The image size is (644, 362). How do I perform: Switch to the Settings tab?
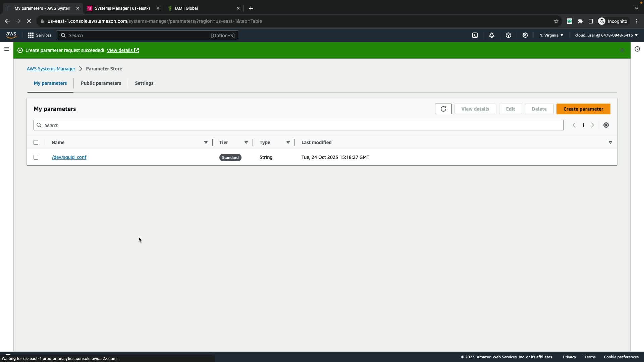tap(144, 83)
